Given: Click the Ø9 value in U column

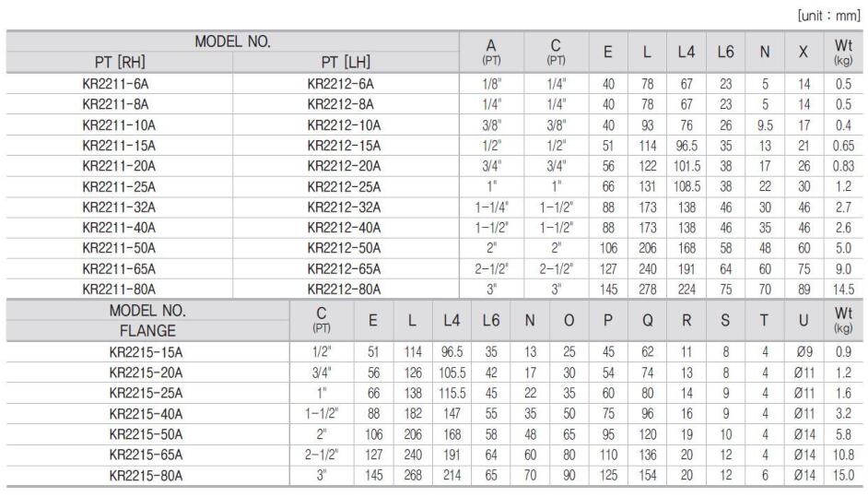Looking at the screenshot, I should [x=803, y=352].
